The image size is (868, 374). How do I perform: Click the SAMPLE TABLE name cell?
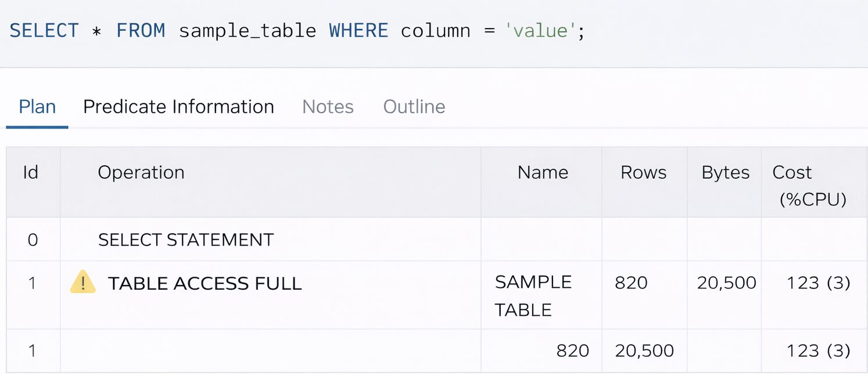pyautogui.click(x=533, y=295)
